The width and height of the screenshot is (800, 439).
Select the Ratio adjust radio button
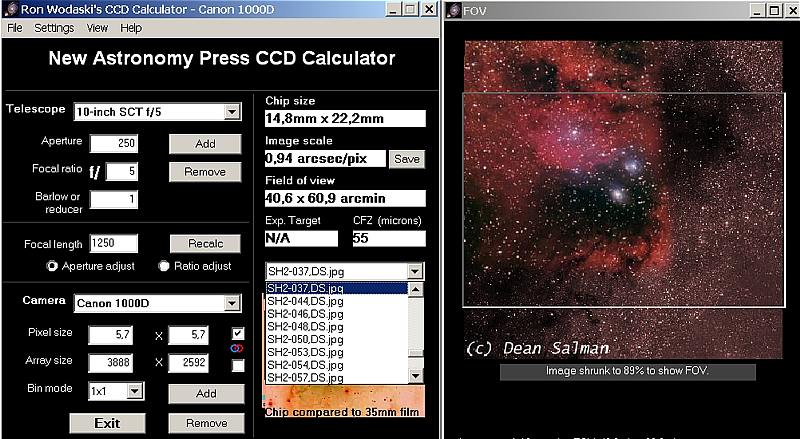point(164,266)
